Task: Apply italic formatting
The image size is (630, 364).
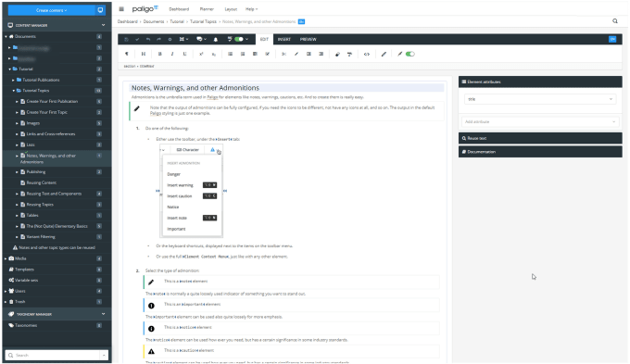Action: 172,55
